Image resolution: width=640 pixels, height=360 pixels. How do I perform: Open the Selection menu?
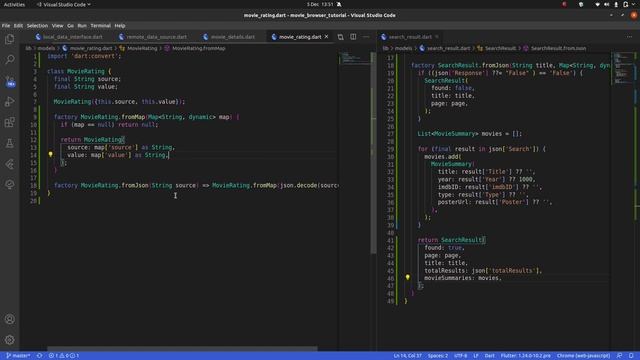(x=37, y=25)
